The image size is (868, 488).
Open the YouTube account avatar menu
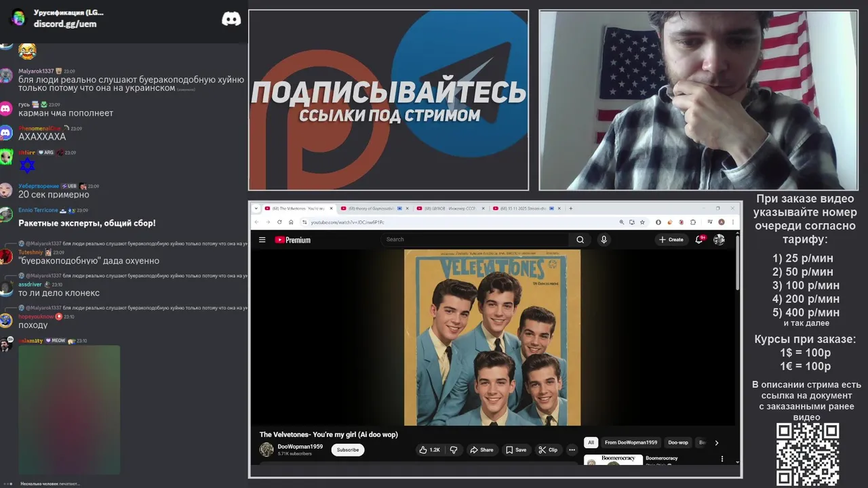pos(719,239)
